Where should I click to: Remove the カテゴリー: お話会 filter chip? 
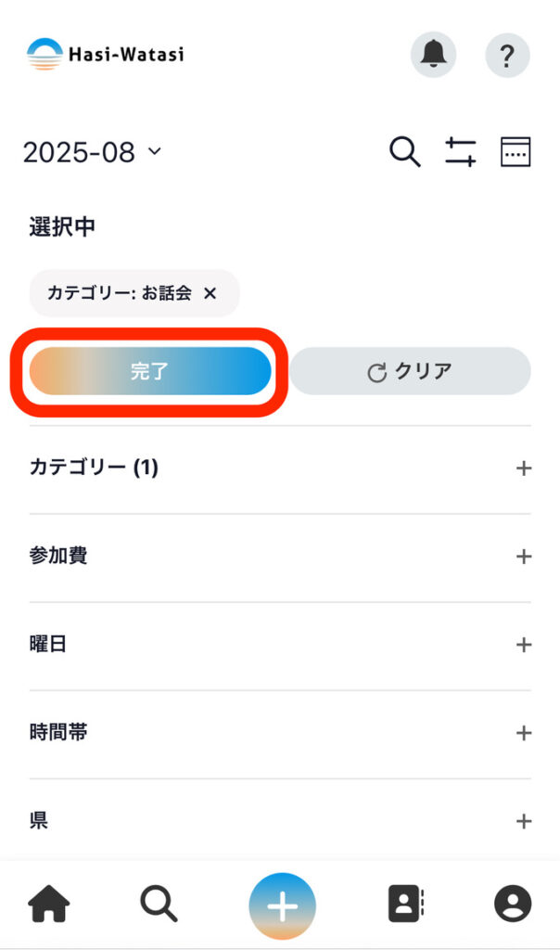[x=210, y=293]
